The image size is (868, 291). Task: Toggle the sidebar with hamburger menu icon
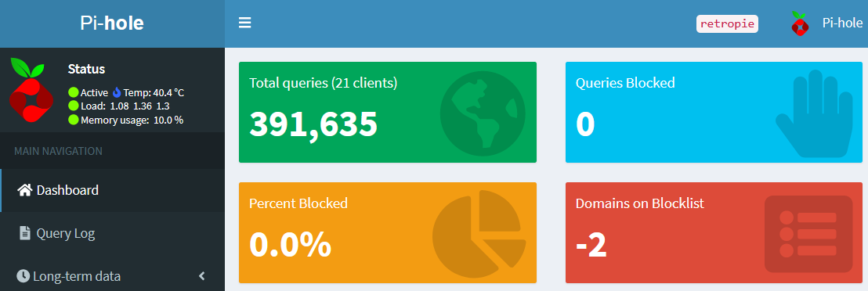244,23
